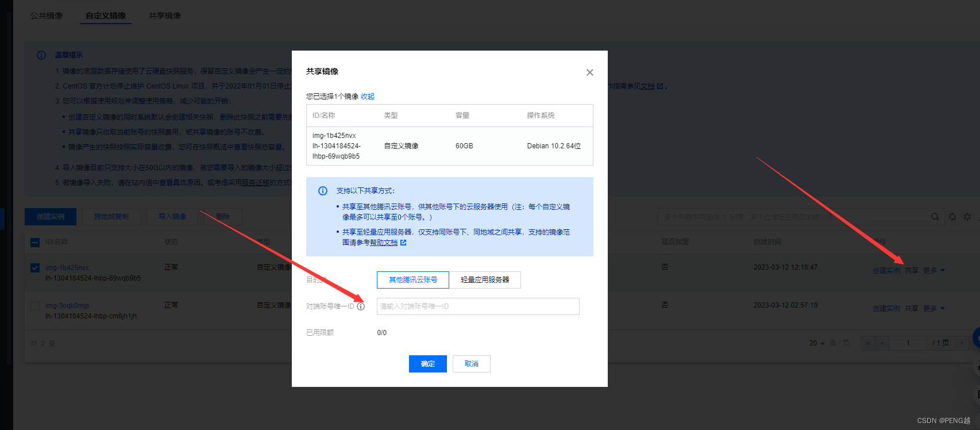Click 共享 for the img-3oqk0mjp row

coord(912,309)
